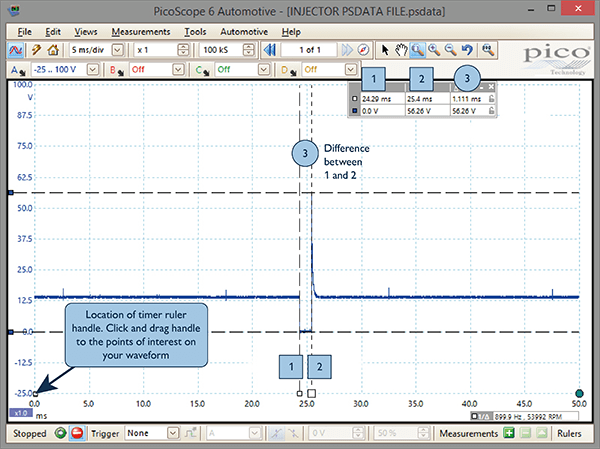Toggle lock on time ruler row
The width and height of the screenshot is (600, 449).
click(x=491, y=99)
